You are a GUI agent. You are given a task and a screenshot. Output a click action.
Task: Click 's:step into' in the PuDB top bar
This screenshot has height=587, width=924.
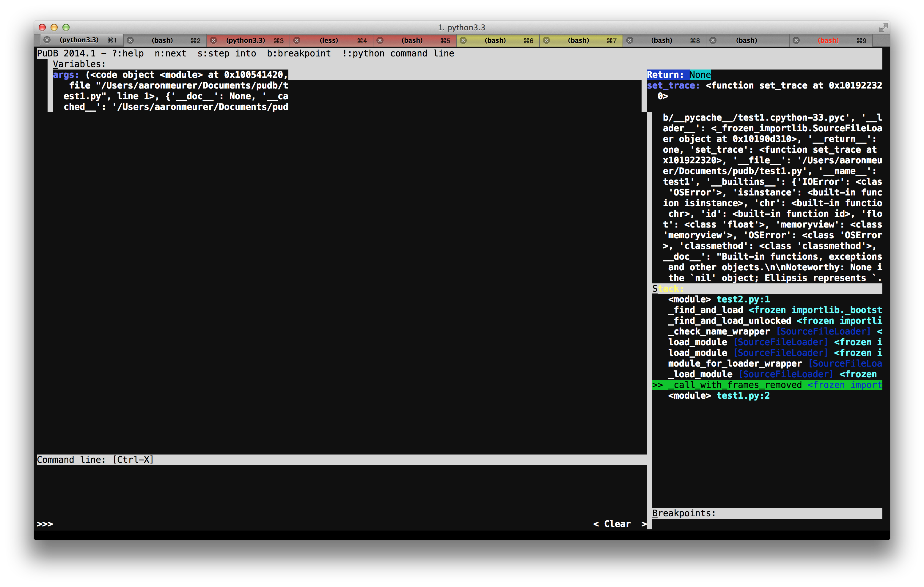coord(227,53)
